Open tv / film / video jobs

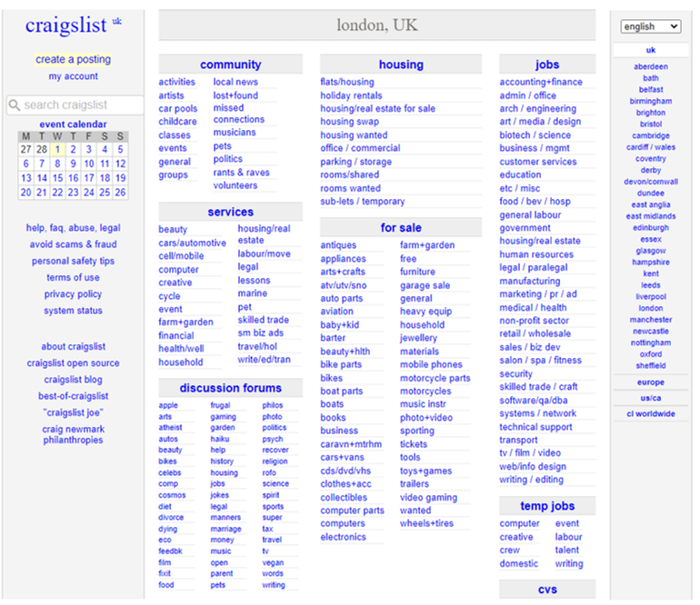click(x=530, y=453)
